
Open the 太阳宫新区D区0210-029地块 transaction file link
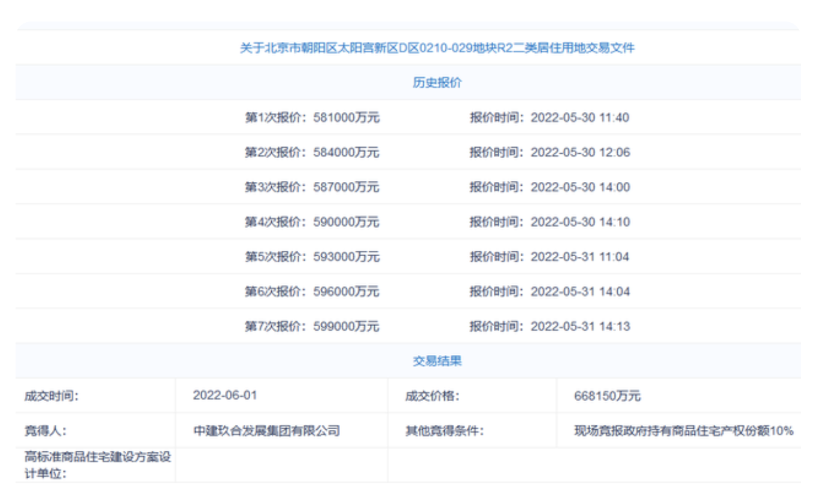tap(437, 48)
